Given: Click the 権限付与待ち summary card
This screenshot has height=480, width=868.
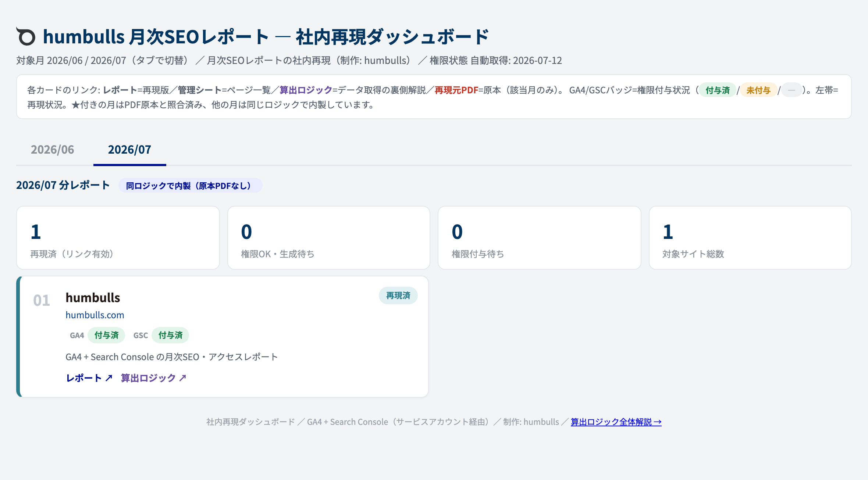Looking at the screenshot, I should click(x=540, y=238).
